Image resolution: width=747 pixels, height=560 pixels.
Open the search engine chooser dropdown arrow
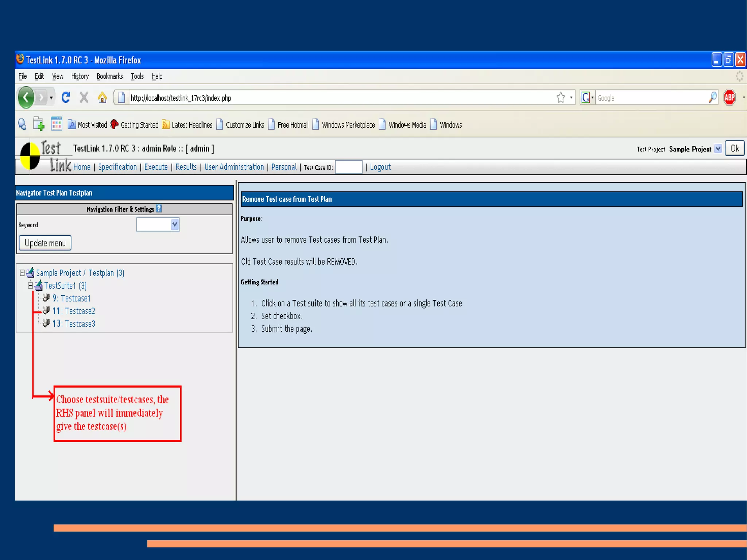click(592, 97)
